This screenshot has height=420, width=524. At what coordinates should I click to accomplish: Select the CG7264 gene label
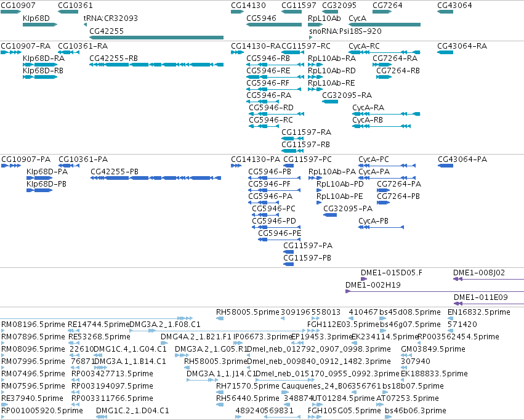[387, 6]
